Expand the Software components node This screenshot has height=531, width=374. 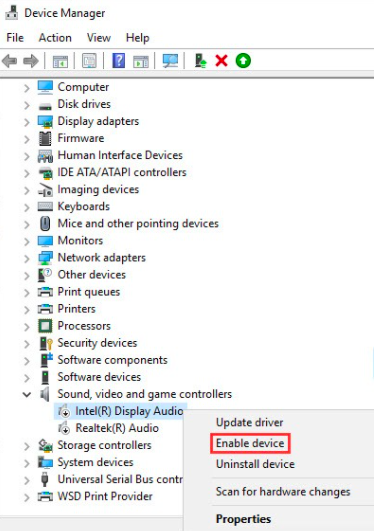coord(27,361)
